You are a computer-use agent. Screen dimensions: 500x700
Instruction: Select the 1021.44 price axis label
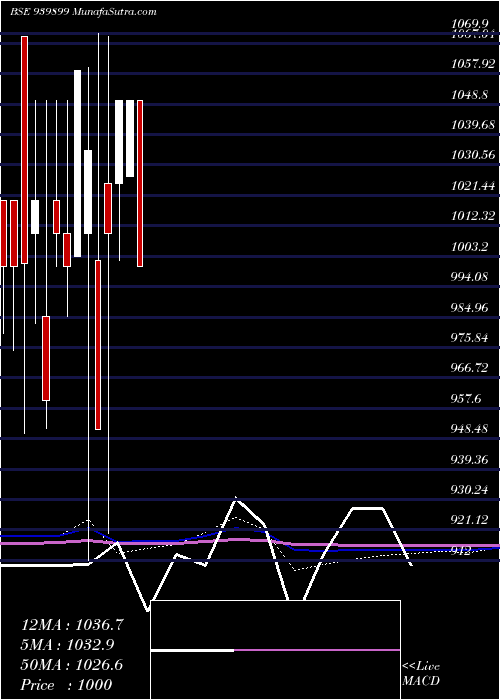pyautogui.click(x=473, y=186)
